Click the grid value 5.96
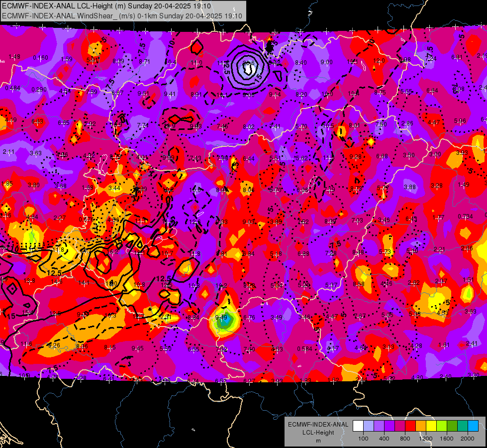 [x=460, y=121]
